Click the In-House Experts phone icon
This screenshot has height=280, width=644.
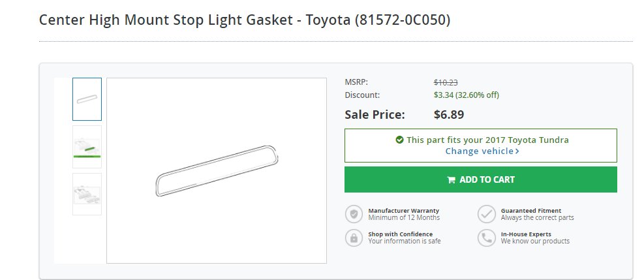(486, 238)
